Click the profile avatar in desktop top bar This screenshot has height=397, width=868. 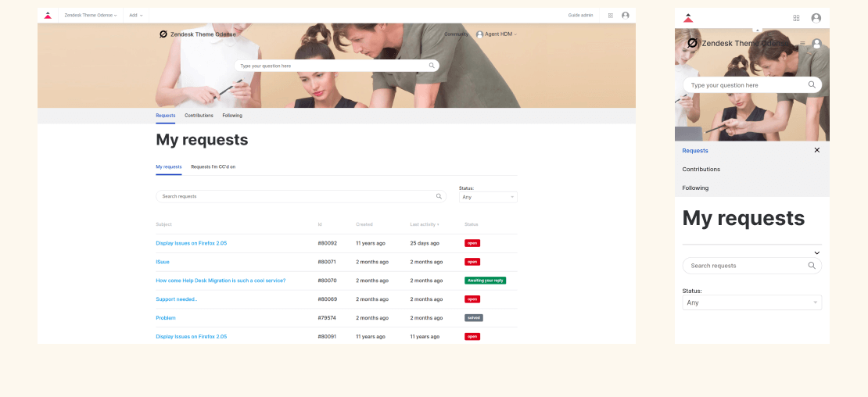pyautogui.click(x=625, y=15)
